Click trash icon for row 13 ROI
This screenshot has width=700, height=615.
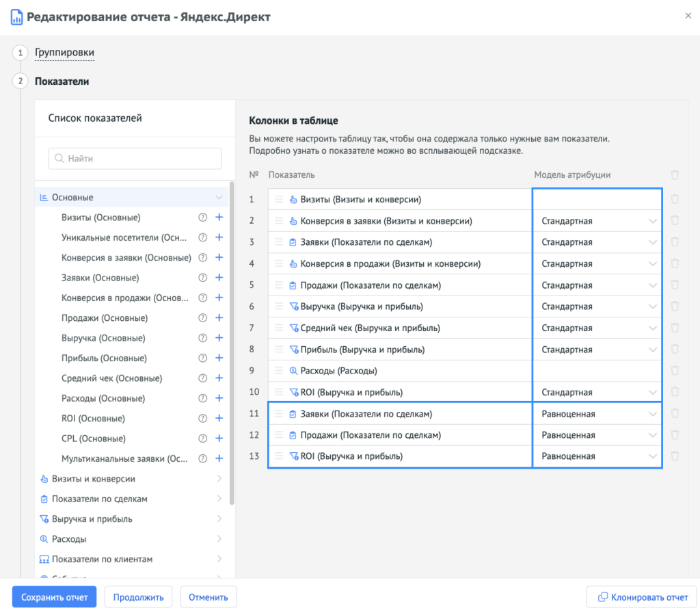tap(675, 456)
